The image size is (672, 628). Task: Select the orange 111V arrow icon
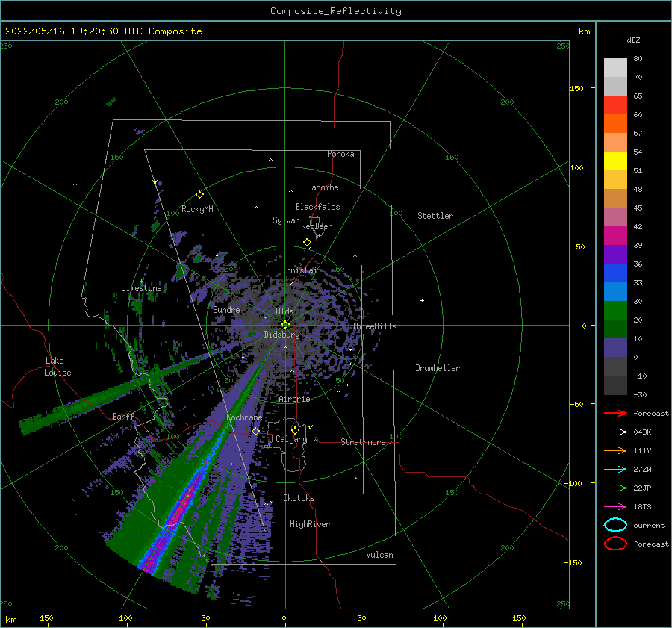click(x=615, y=450)
